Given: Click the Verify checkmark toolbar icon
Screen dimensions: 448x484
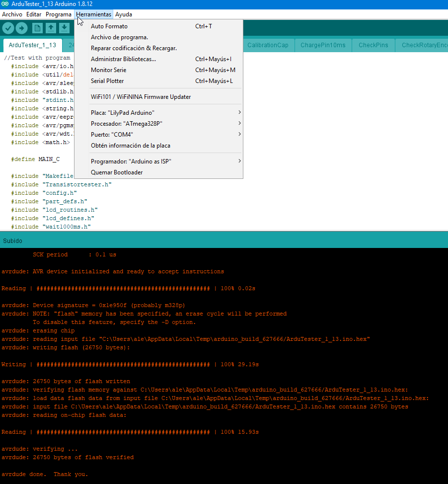Looking at the screenshot, I should [8, 28].
